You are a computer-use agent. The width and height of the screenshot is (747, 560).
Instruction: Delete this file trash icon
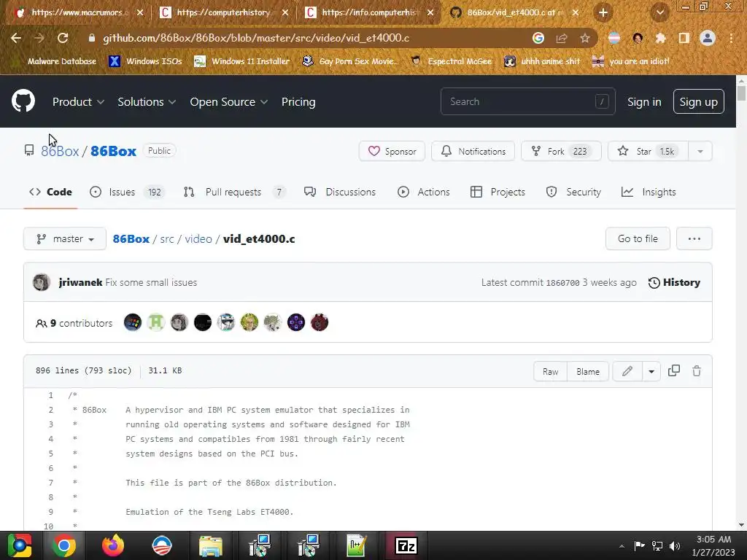(697, 371)
